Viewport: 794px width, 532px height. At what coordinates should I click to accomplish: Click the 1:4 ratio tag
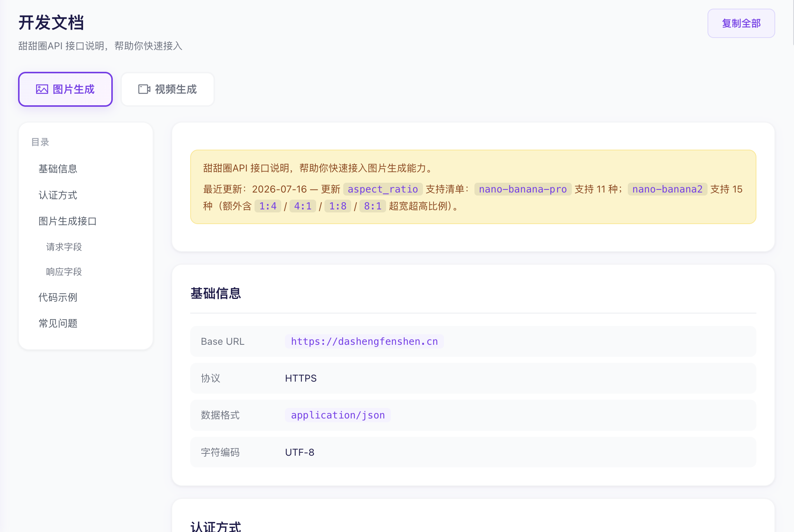pos(268,206)
